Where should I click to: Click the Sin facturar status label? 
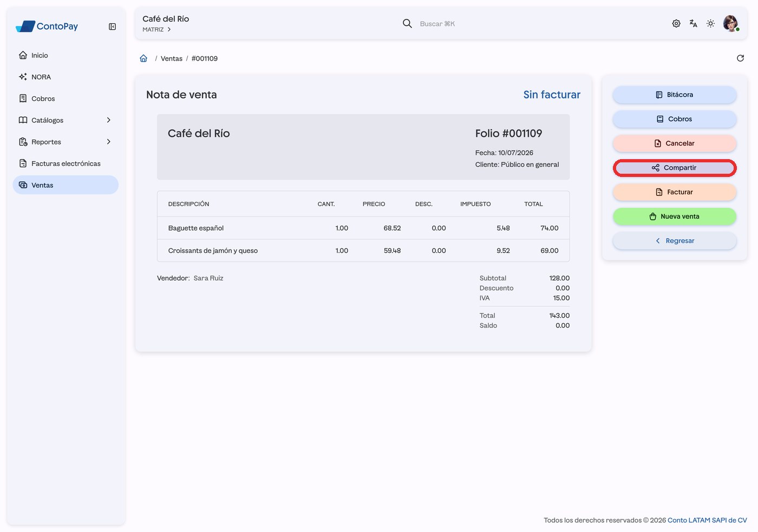pos(552,95)
